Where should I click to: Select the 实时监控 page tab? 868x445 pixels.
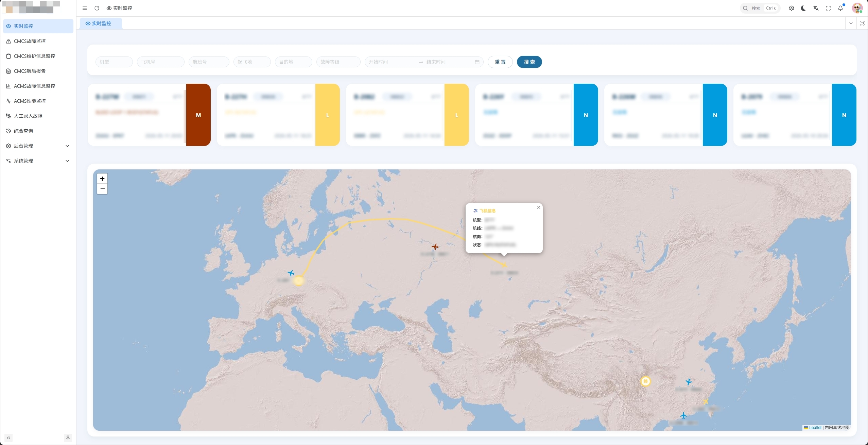coord(101,23)
